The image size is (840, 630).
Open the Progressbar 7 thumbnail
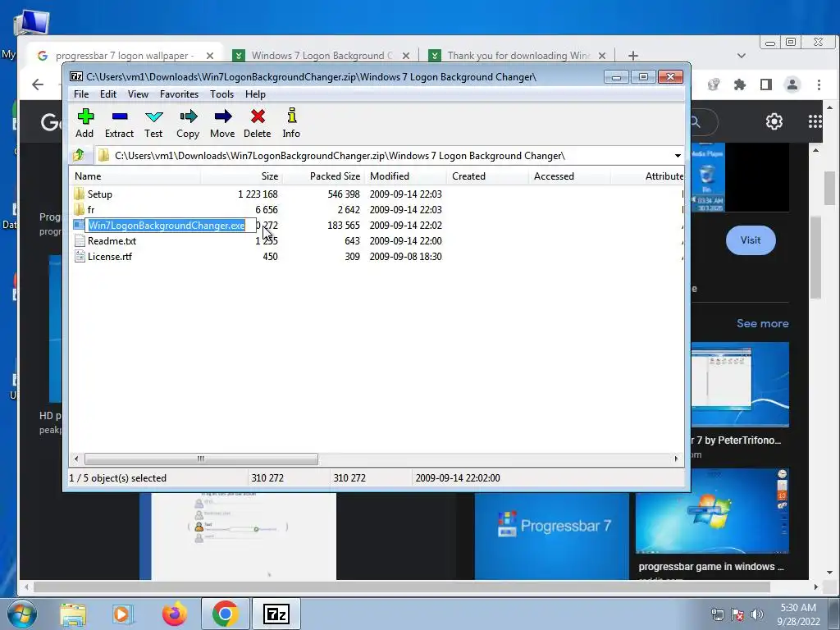point(552,536)
